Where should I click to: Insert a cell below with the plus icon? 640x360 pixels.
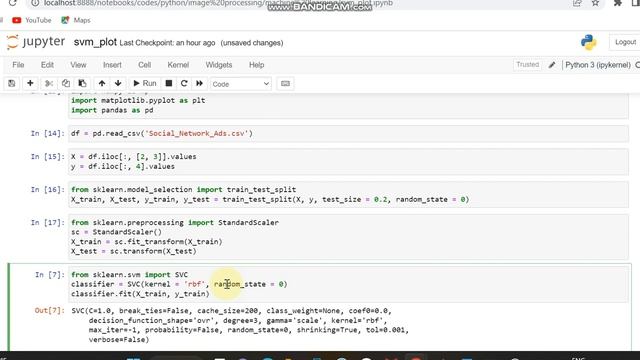[x=30, y=83]
